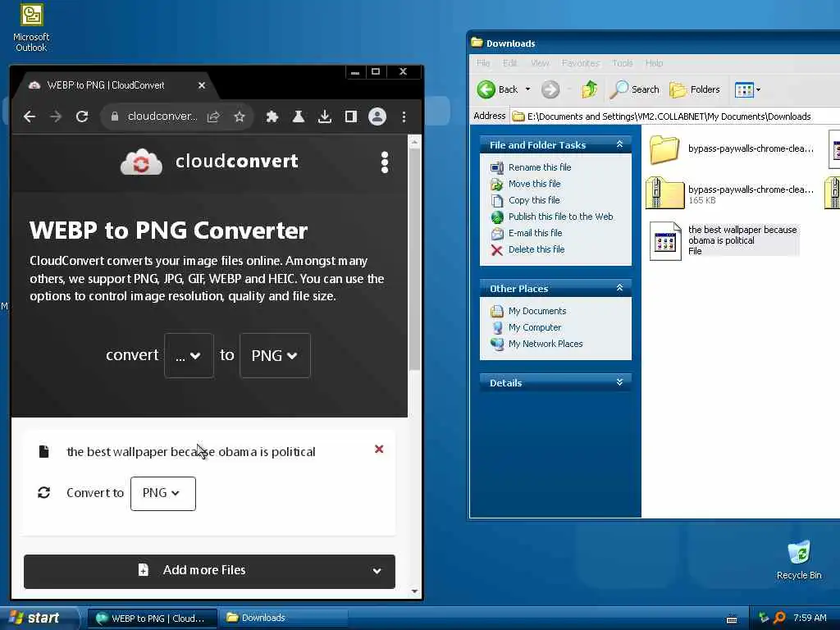Click the page scrollbar in Chrome
The height and width of the screenshot is (630, 840).
click(x=414, y=259)
